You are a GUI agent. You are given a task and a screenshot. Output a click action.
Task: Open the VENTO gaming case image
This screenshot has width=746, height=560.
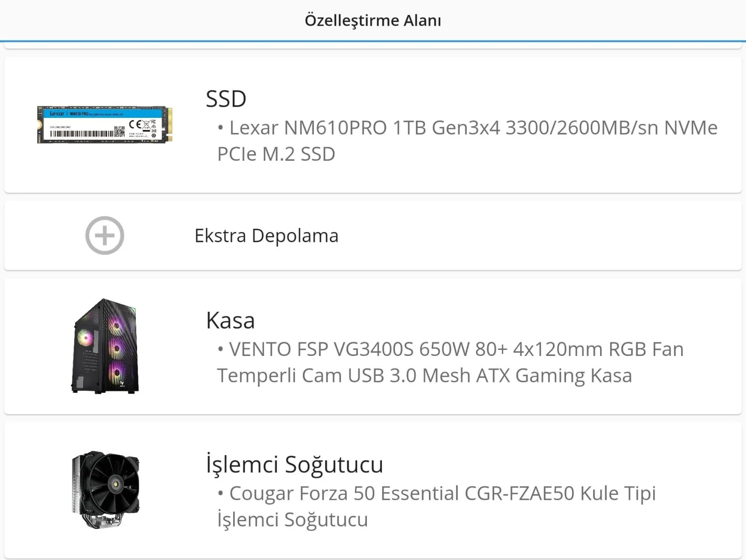105,346
